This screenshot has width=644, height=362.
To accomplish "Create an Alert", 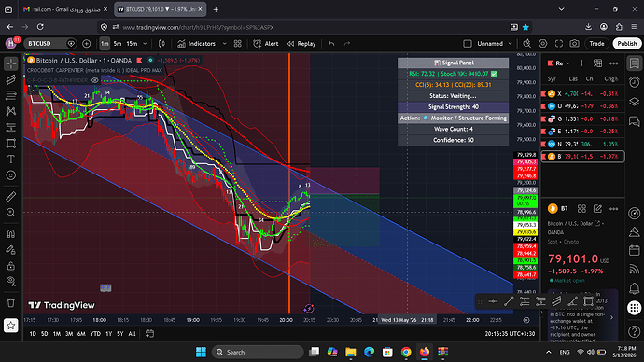I will pos(266,44).
